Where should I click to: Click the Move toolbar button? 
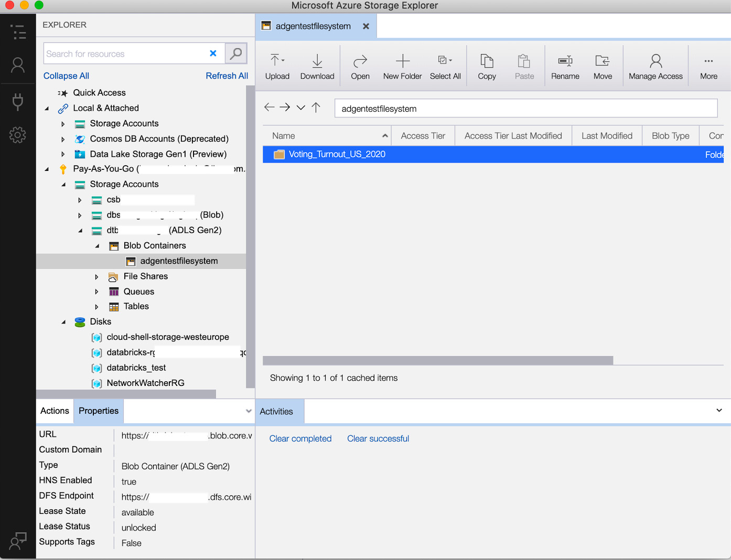(x=603, y=67)
